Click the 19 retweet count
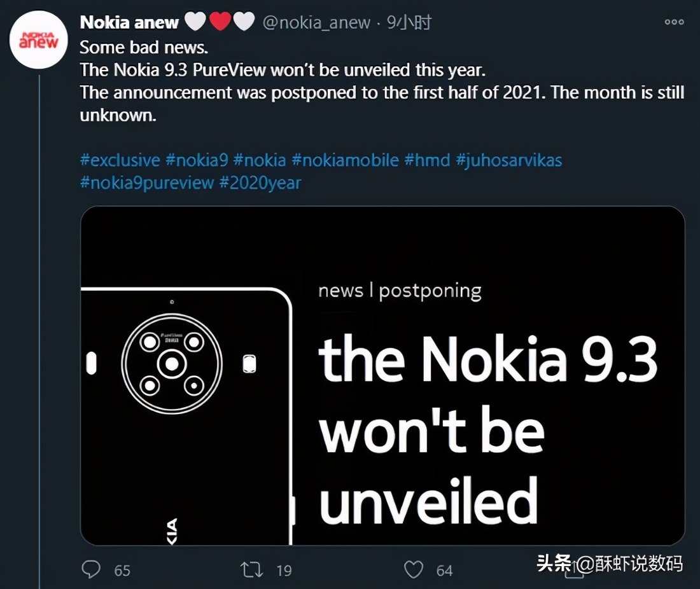Image resolution: width=700 pixels, height=589 pixels. 284,571
